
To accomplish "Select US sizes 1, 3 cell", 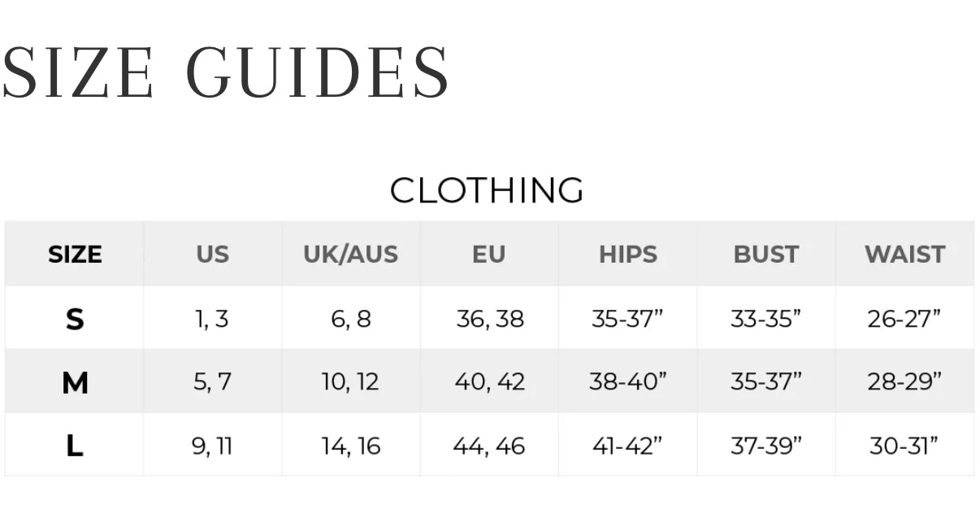I will click(212, 319).
